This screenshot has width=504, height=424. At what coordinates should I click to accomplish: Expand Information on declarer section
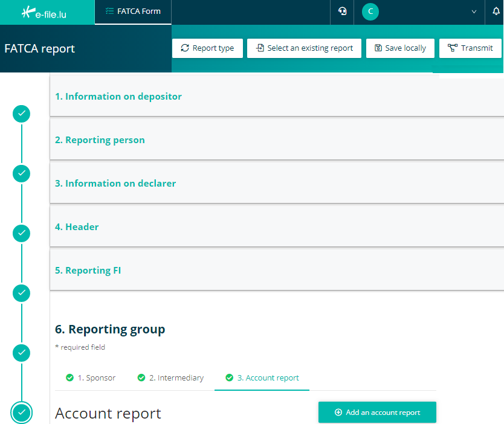pos(115,184)
